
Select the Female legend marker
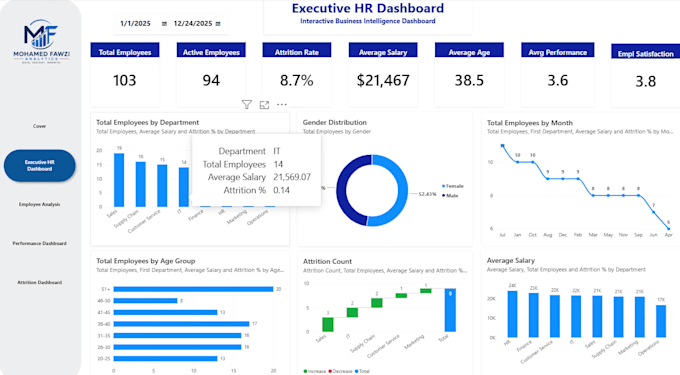click(x=444, y=186)
